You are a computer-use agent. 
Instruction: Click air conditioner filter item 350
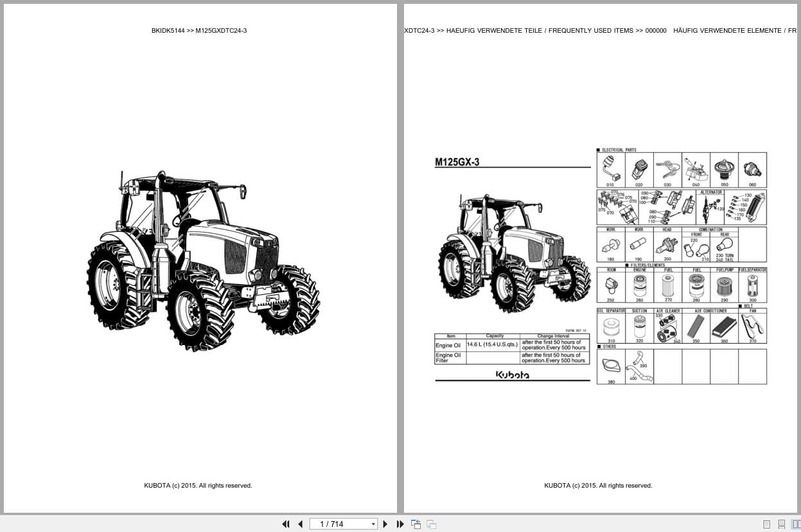[696, 328]
